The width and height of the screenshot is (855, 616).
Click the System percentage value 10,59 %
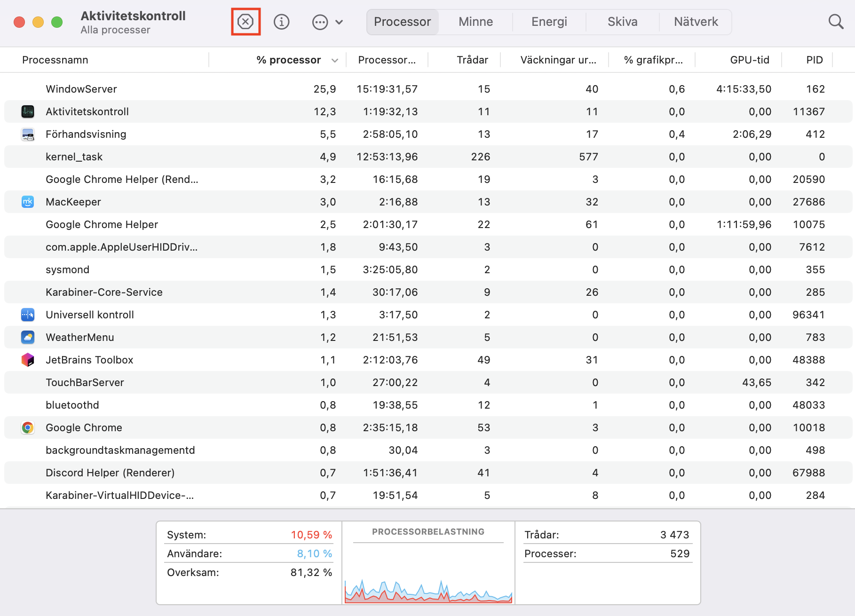(311, 535)
